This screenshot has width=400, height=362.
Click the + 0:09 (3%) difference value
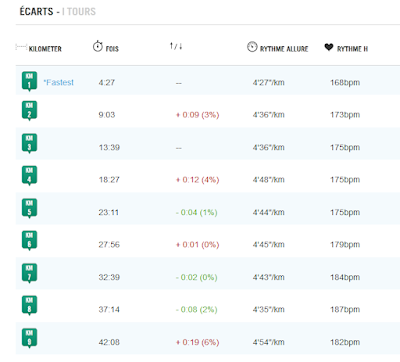pos(197,115)
